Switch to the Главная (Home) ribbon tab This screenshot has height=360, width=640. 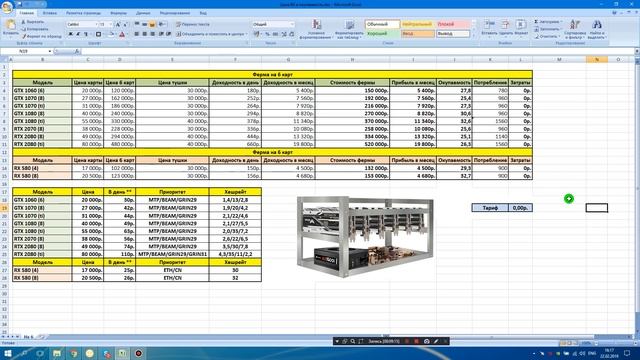27,13
